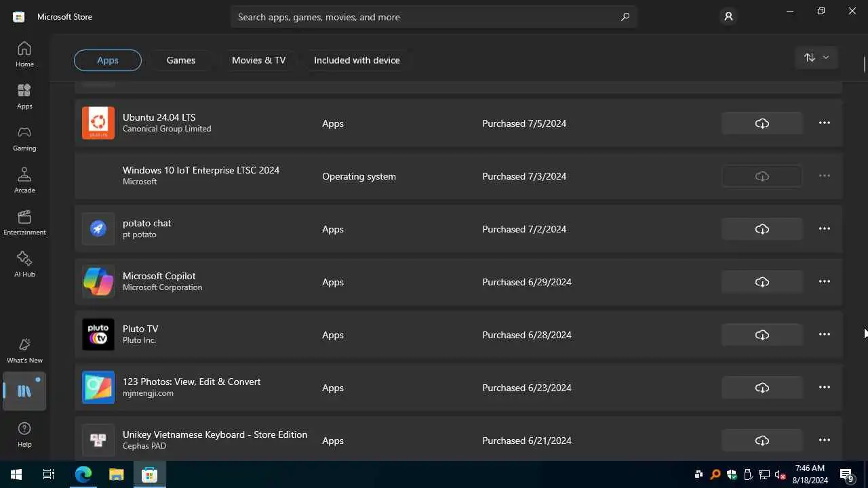The height and width of the screenshot is (488, 868).
Task: Click the 123 Photos app icon
Action: 98,387
